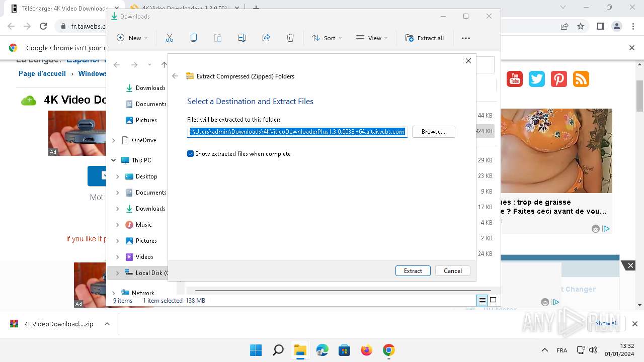Select Downloads under This PC
This screenshot has height=362, width=644.
145,209
